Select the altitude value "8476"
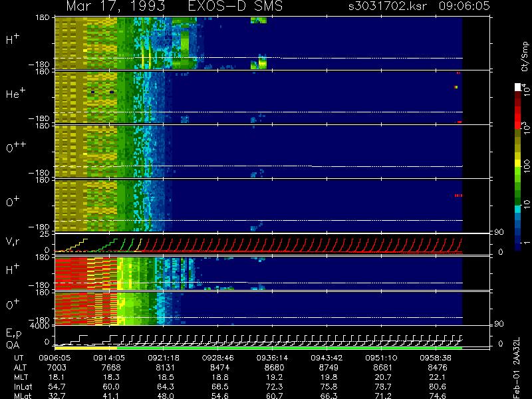 [x=438, y=368]
